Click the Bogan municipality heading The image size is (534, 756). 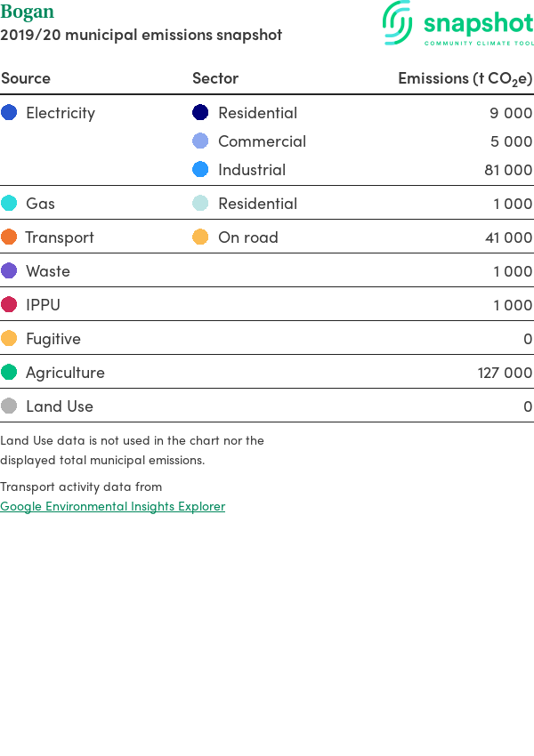[x=27, y=12]
